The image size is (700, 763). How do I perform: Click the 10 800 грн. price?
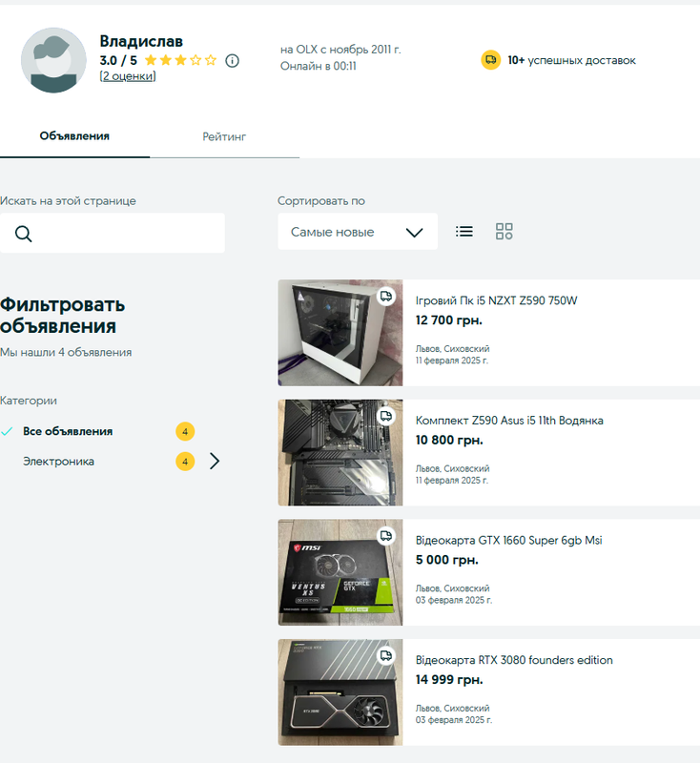tap(449, 440)
